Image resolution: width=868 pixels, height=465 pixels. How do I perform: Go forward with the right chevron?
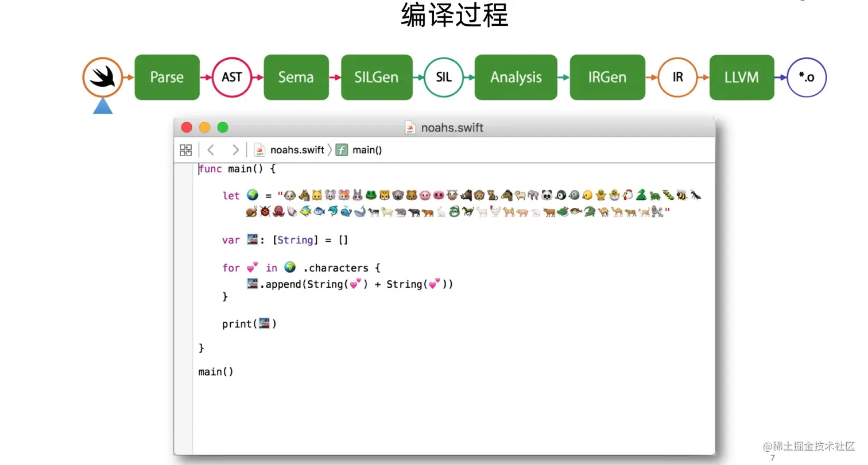point(235,150)
